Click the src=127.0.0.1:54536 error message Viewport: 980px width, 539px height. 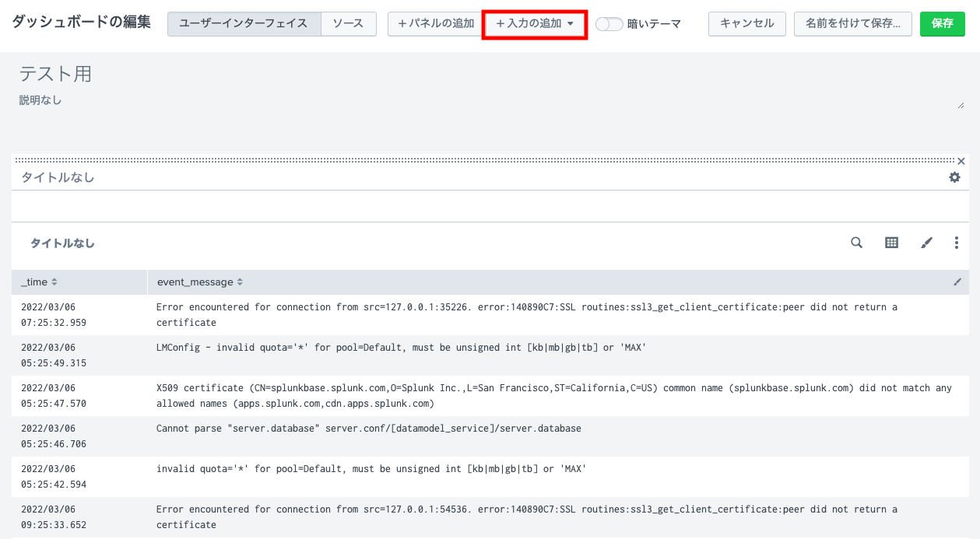tap(527, 517)
